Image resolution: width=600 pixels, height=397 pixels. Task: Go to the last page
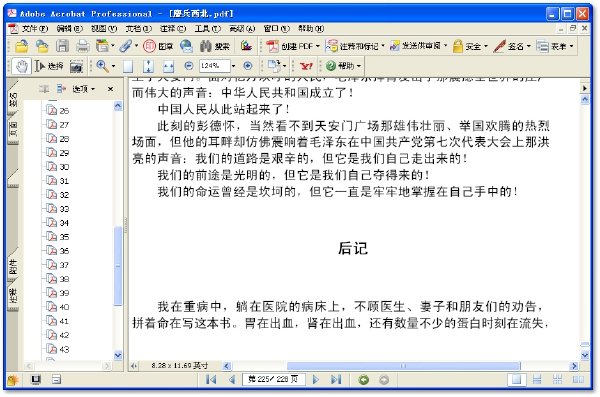click(x=336, y=379)
